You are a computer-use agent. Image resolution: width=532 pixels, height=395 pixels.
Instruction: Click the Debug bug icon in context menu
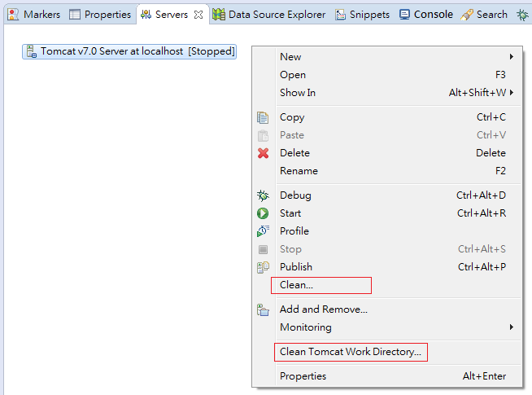263,195
